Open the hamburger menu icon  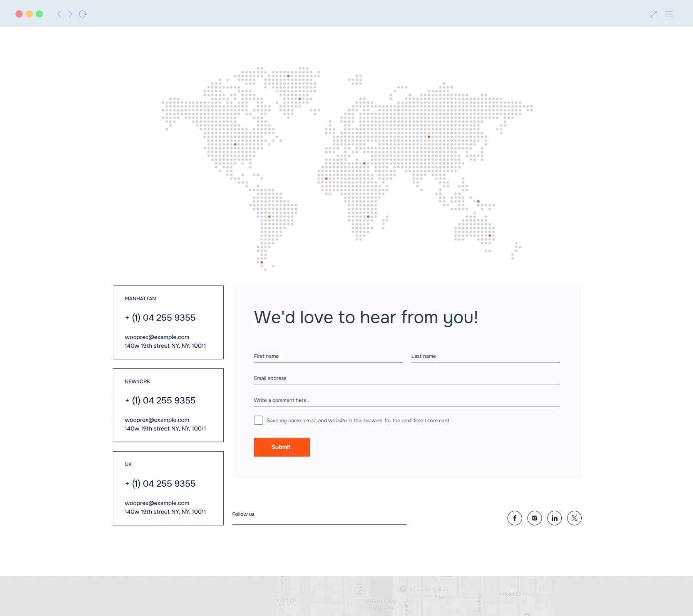coord(669,14)
